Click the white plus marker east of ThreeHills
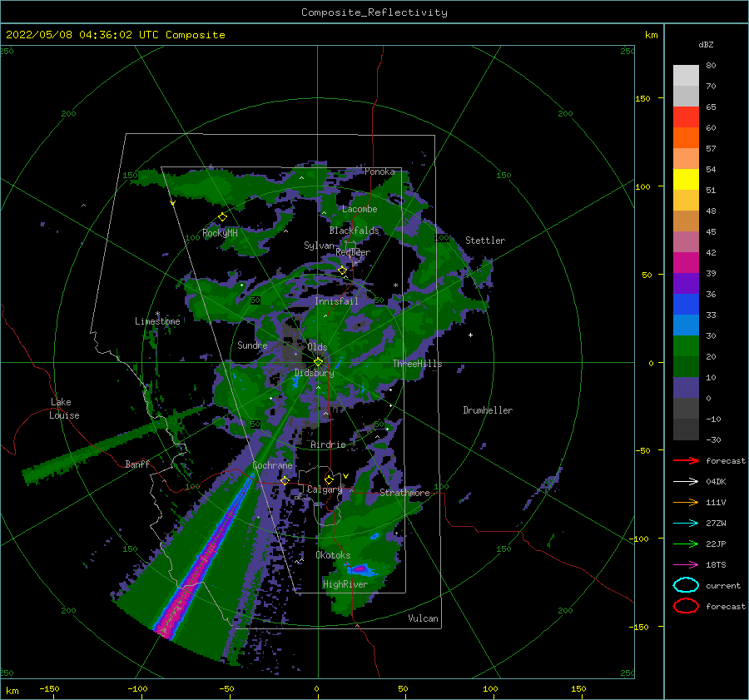The width and height of the screenshot is (749, 700). 470,335
